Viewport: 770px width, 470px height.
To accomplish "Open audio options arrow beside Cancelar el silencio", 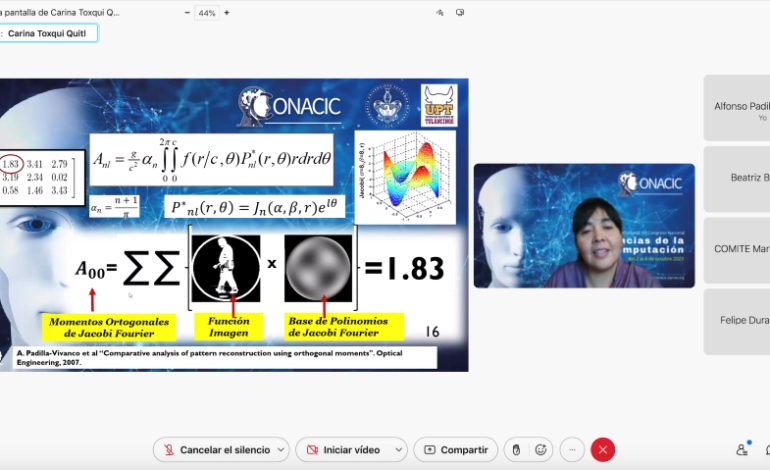I will (280, 450).
